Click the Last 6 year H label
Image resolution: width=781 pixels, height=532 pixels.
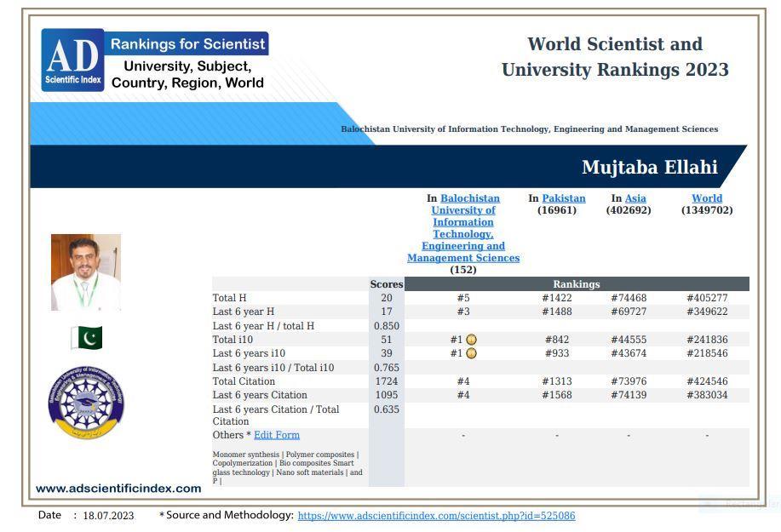pos(243,312)
